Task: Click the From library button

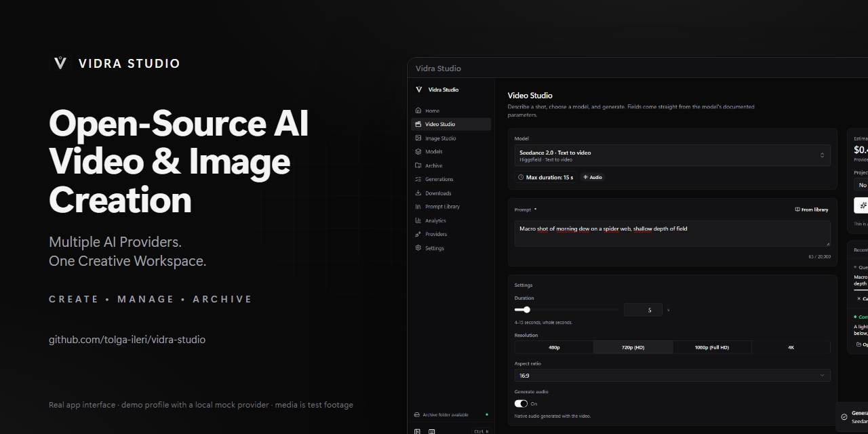Action: point(812,210)
